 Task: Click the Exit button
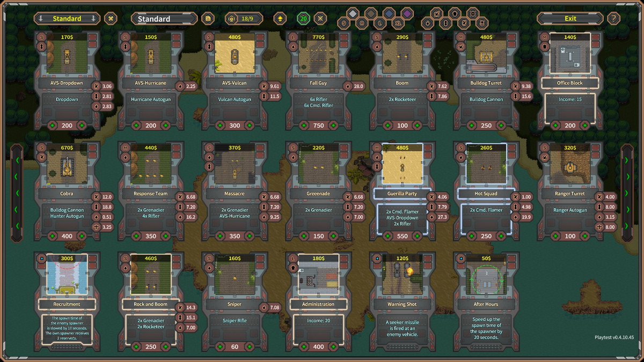point(570,18)
